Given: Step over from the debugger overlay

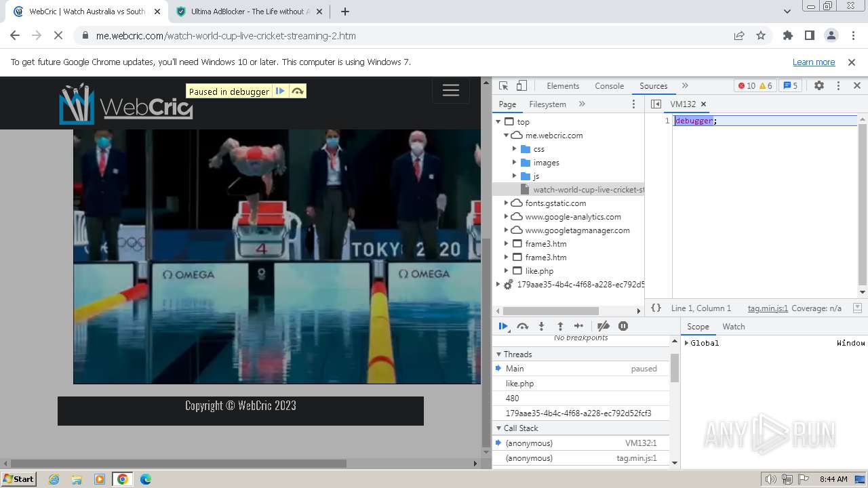Looking at the screenshot, I should click(x=298, y=91).
